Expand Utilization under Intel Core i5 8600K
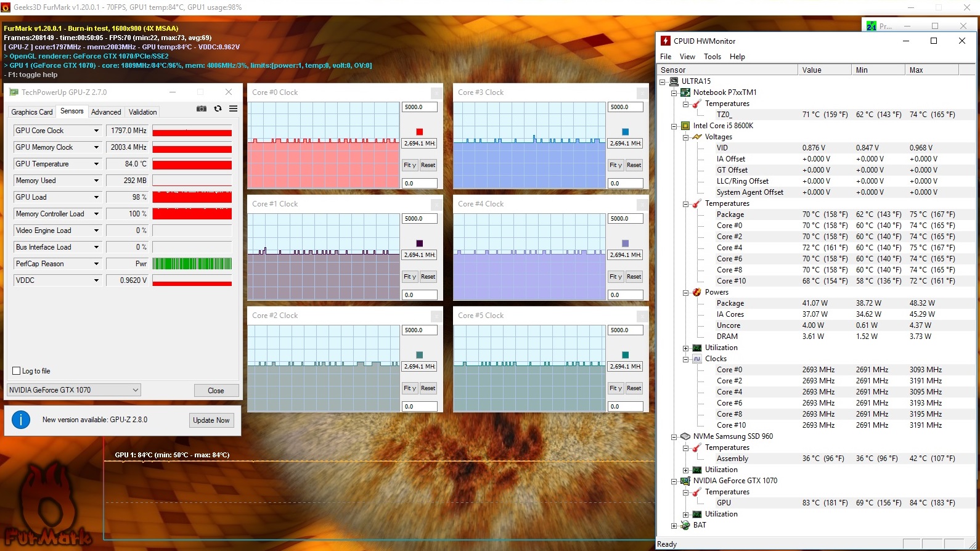The height and width of the screenshot is (551, 980). pos(685,348)
